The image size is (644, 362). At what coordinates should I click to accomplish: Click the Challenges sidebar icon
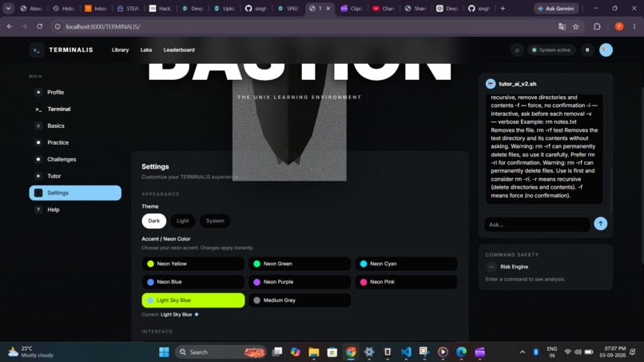click(38, 160)
